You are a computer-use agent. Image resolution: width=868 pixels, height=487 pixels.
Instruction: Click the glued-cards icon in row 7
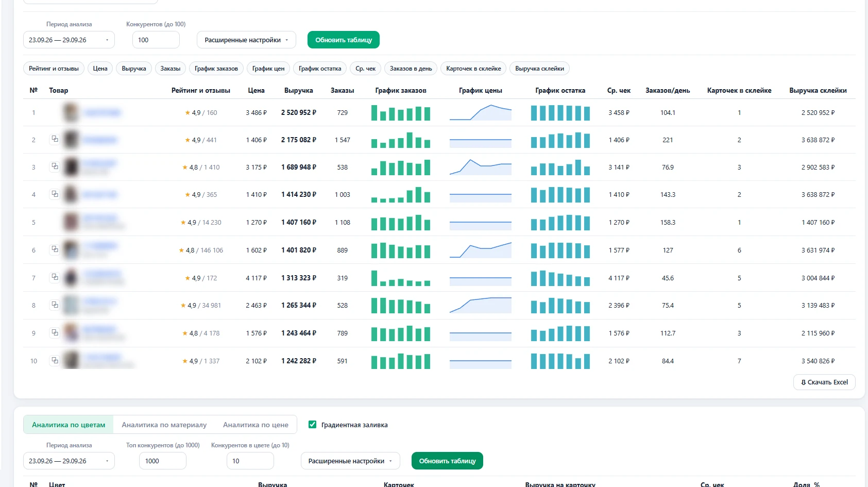[x=55, y=277]
